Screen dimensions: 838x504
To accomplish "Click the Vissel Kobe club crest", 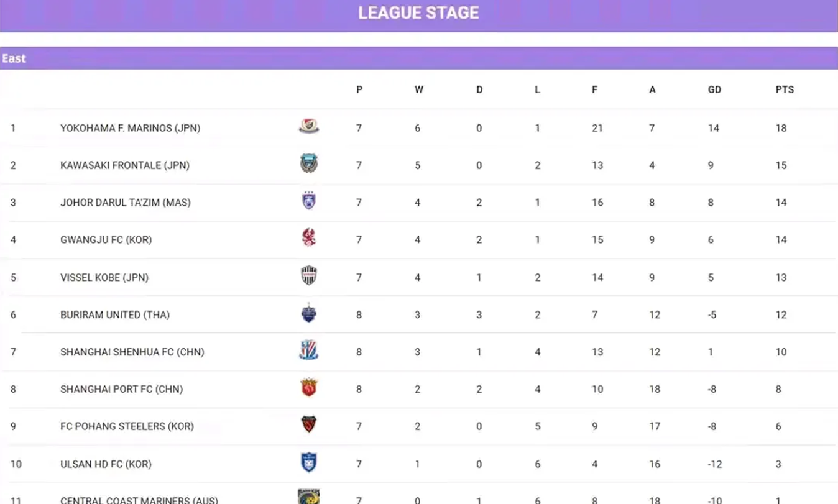I will pyautogui.click(x=308, y=276).
